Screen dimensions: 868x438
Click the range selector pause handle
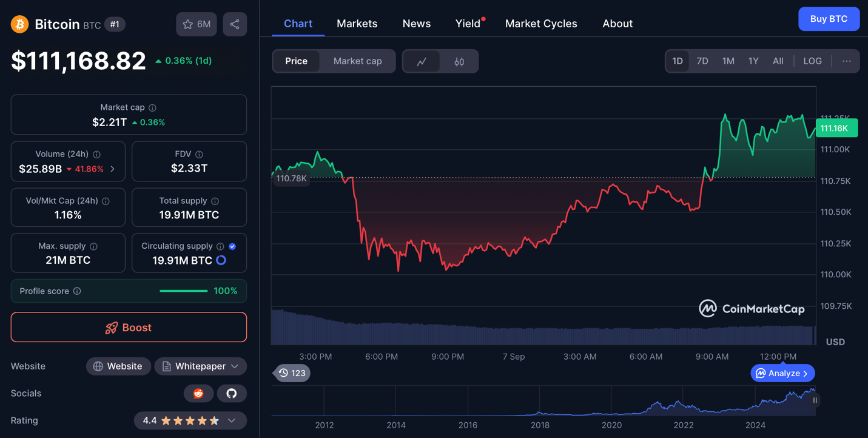(815, 400)
